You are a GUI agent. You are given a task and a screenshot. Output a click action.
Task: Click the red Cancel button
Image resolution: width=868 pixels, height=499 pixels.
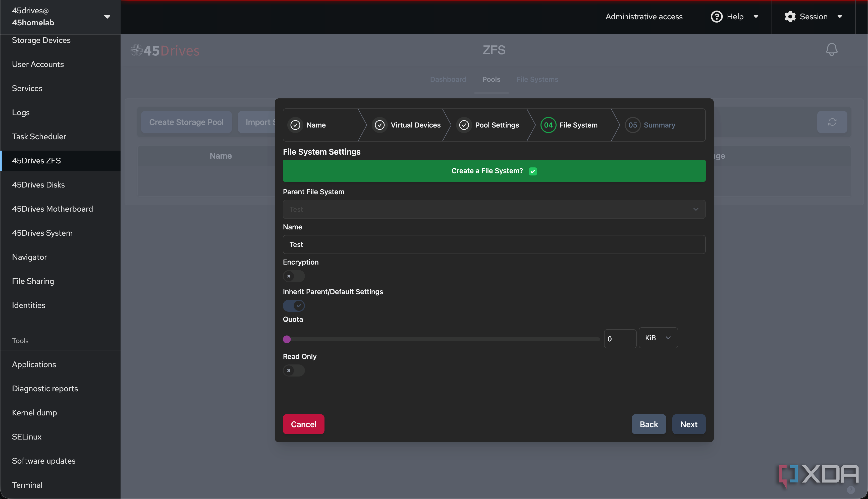pyautogui.click(x=303, y=424)
